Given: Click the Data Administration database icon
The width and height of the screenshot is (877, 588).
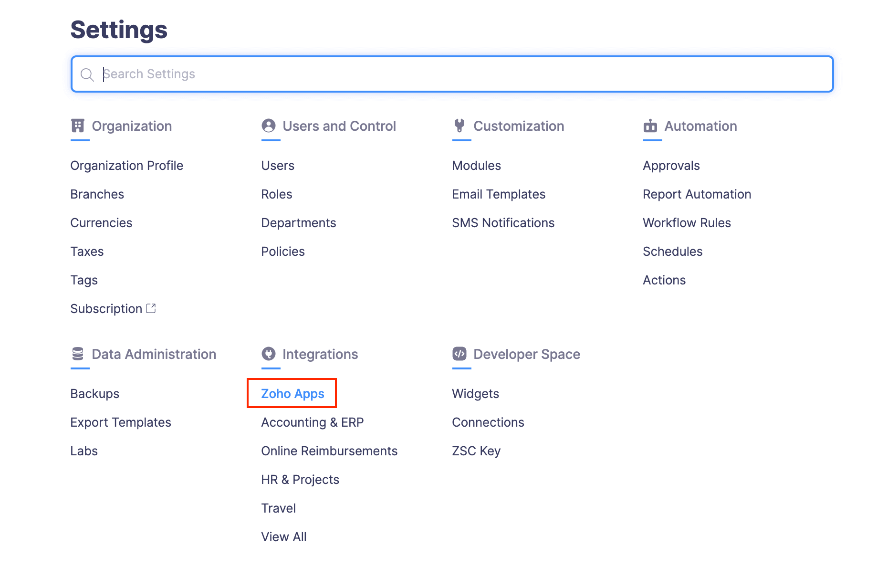Looking at the screenshot, I should pyautogui.click(x=78, y=354).
